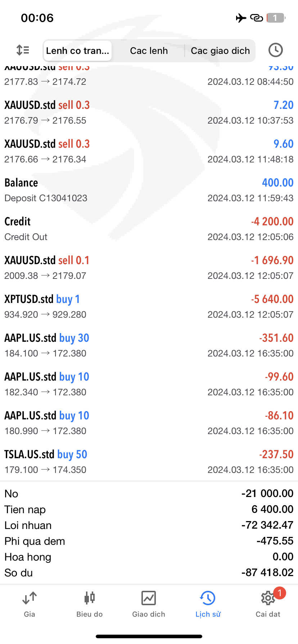Expand the AAPL.US.std buy 30 entry
Screen dimensions: 298x644
tap(149, 345)
